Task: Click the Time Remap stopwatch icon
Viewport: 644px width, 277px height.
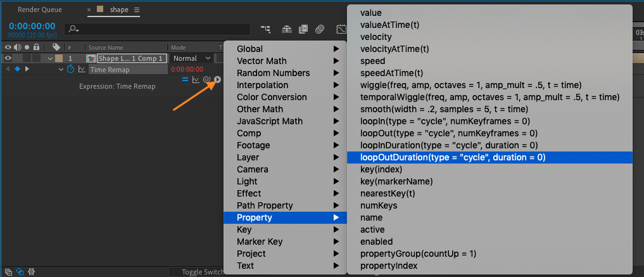Action: point(71,69)
